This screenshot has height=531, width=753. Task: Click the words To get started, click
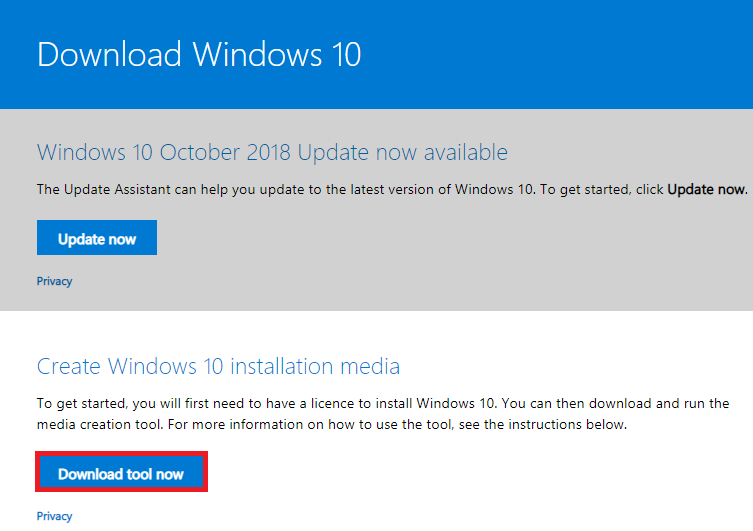[602, 190]
